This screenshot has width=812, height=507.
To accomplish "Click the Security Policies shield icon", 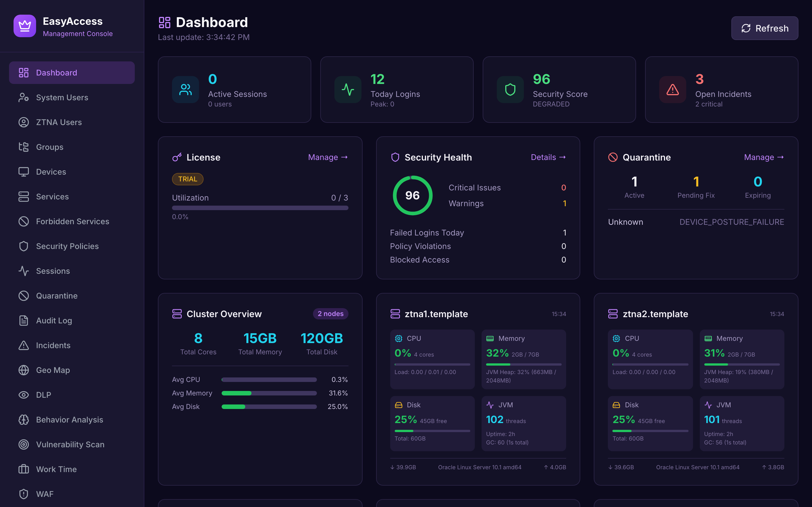I will 23,246.
